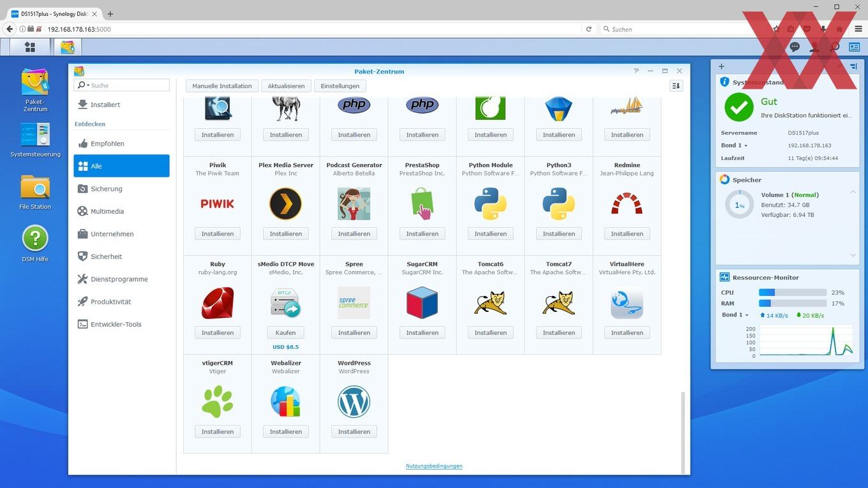868x488 pixels.
Task: Open the Produktivität category
Action: click(x=121, y=302)
